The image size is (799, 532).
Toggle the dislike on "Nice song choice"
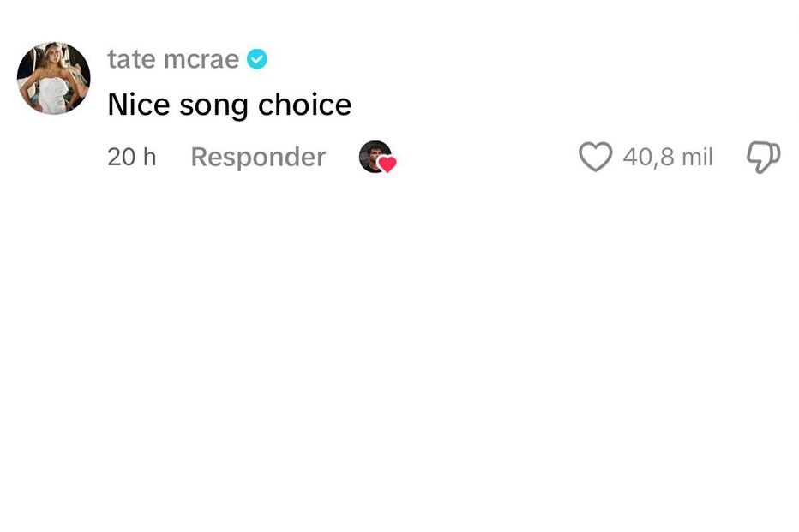763,157
